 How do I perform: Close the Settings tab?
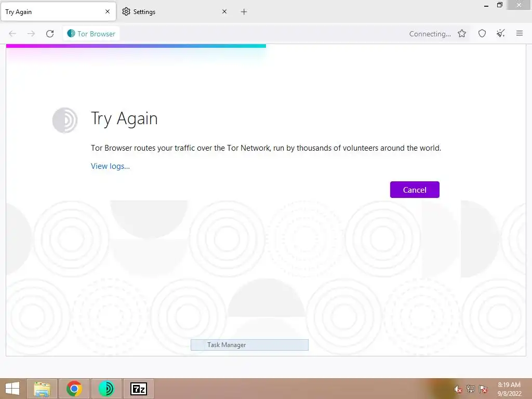[x=224, y=11]
